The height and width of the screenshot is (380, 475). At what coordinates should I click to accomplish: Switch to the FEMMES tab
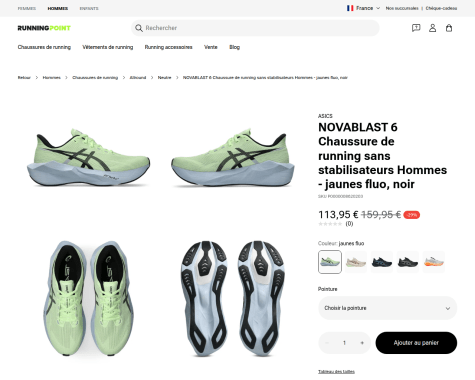tap(27, 8)
